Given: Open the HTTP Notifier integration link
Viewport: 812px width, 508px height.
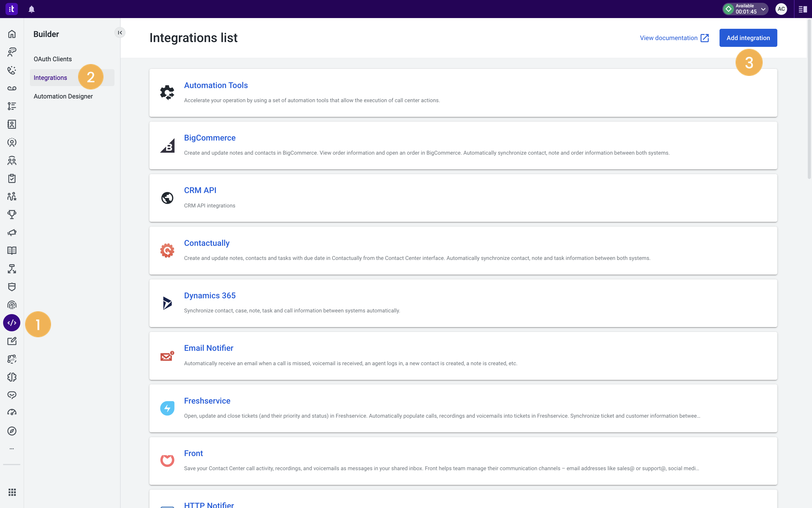Looking at the screenshot, I should point(209,505).
